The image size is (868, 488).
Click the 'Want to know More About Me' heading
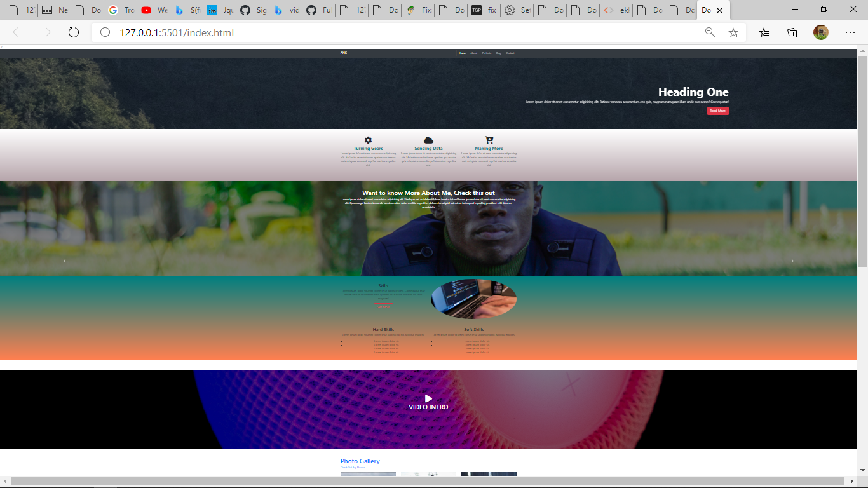pyautogui.click(x=428, y=193)
